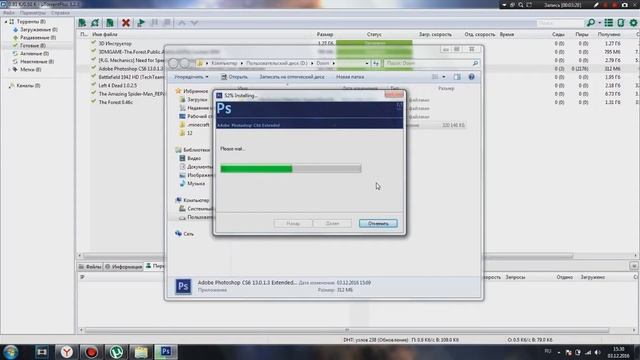Open the Упорядочить dropdown in Explorer

click(x=191, y=77)
